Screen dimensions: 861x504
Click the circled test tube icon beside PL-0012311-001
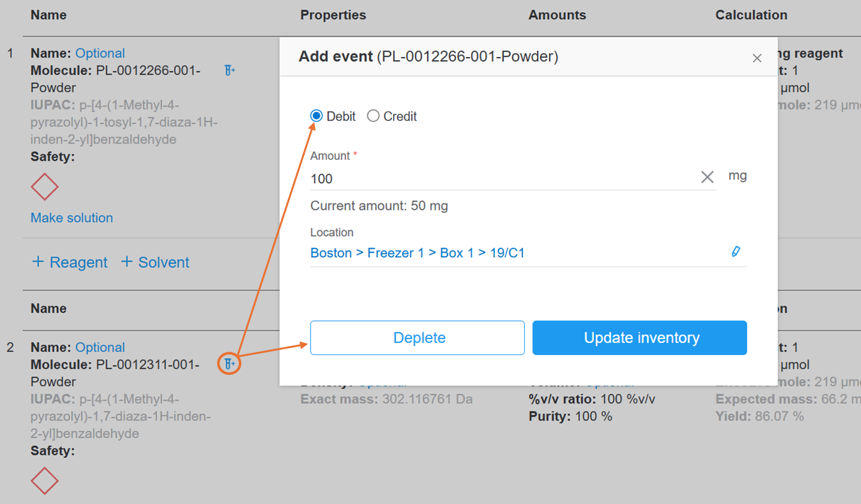pos(229,363)
